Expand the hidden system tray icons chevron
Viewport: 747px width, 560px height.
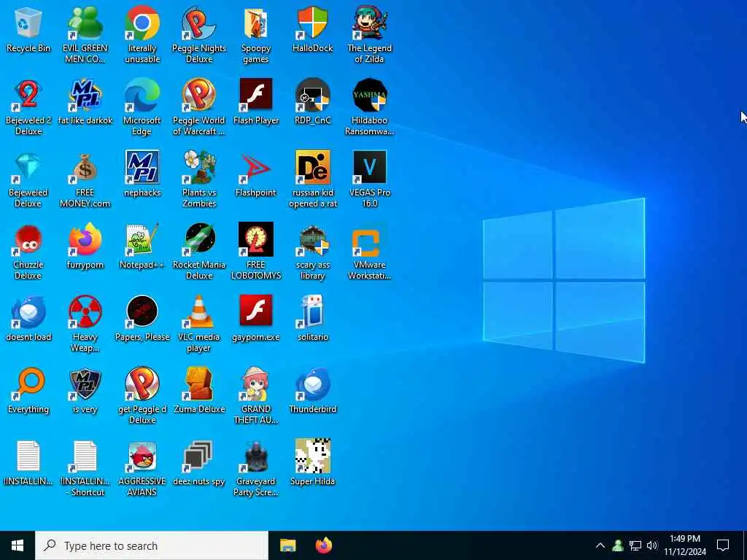point(600,545)
